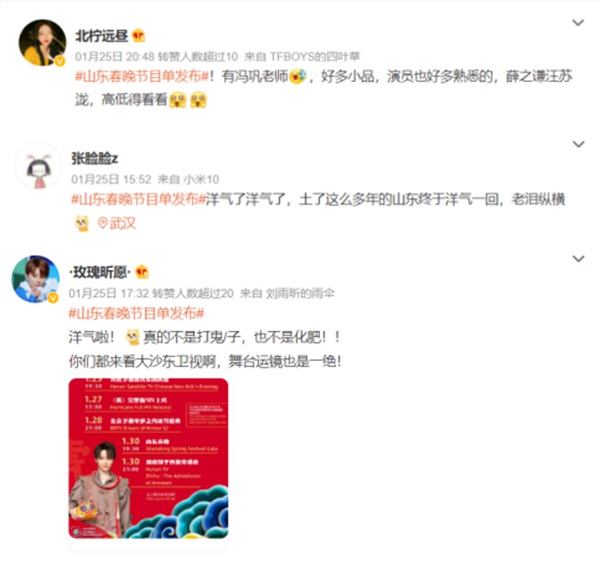Open 北柠远昼's profile avatar
The width and height of the screenshot is (600, 569).
pos(42,43)
